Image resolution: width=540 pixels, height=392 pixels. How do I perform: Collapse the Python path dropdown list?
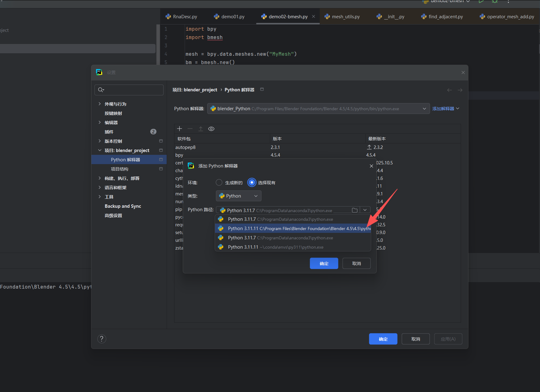pyautogui.click(x=365, y=210)
